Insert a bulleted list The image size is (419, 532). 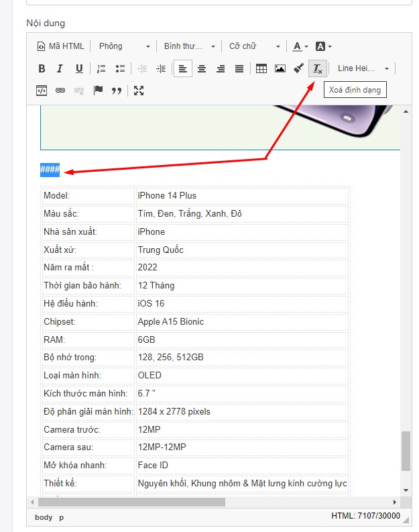[120, 68]
